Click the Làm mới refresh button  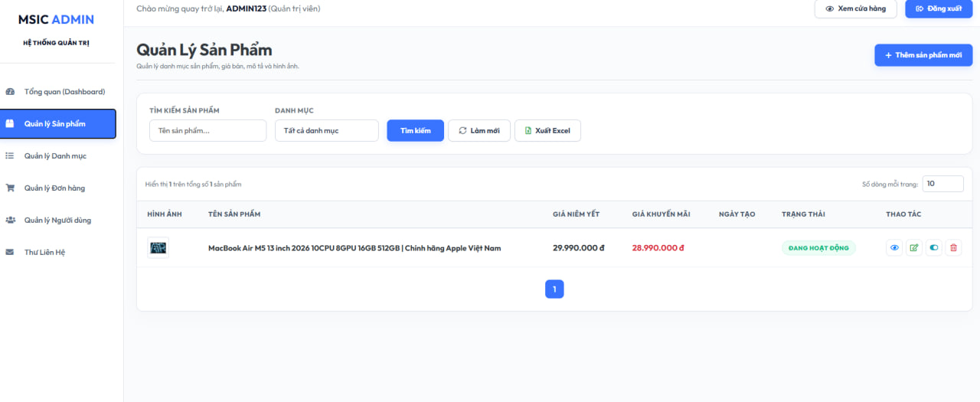coord(479,130)
